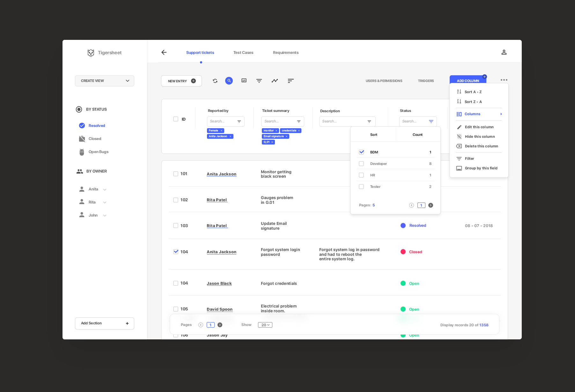
Task: Click the Open Bugs bug icon
Action: [x=82, y=152]
